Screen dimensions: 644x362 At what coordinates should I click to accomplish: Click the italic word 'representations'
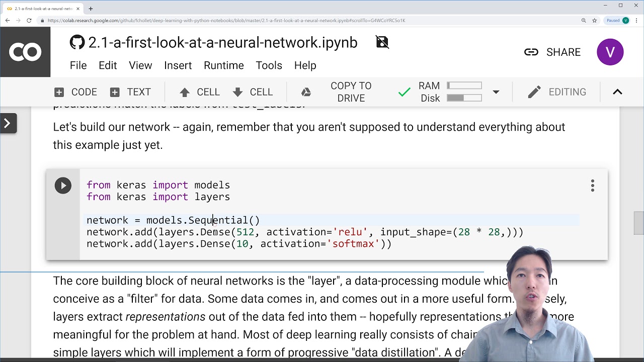[165, 317]
